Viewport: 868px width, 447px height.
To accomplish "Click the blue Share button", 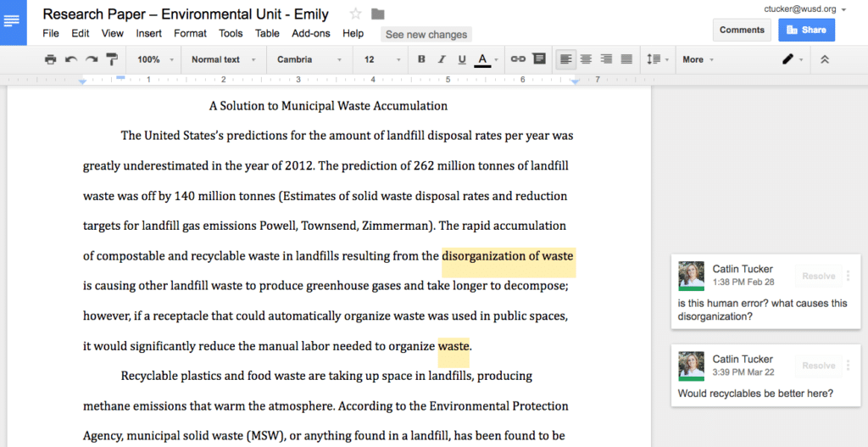I will (x=807, y=30).
